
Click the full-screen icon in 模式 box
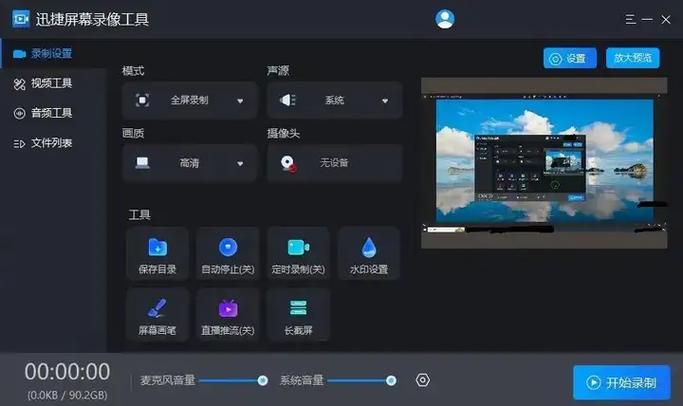[142, 100]
